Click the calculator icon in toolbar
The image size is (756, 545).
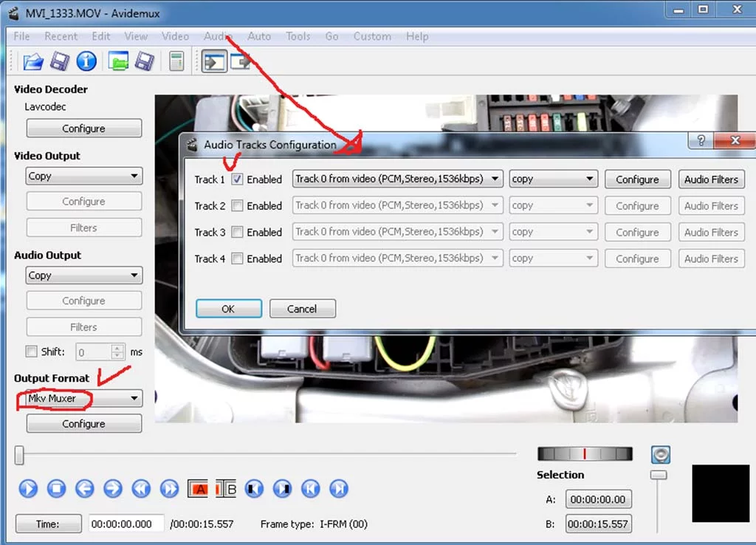point(176,61)
